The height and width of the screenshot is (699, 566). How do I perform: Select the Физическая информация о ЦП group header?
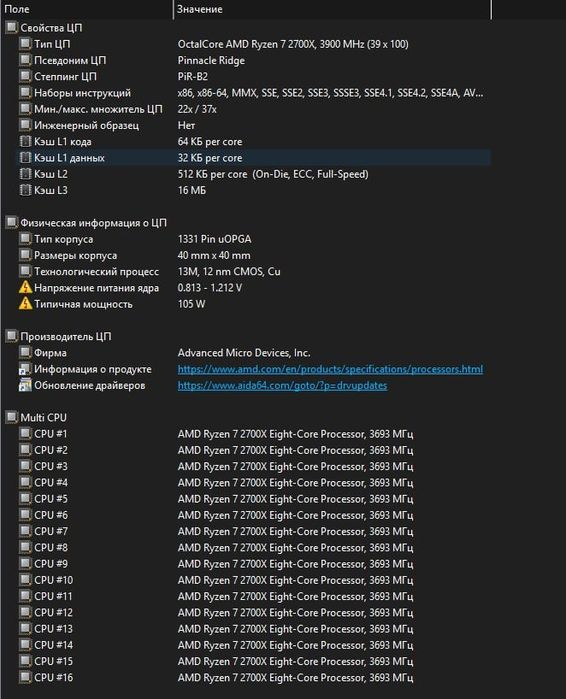(x=86, y=222)
